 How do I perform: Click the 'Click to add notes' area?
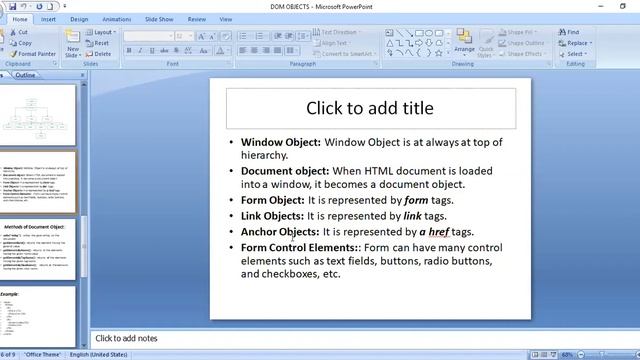coord(364,338)
